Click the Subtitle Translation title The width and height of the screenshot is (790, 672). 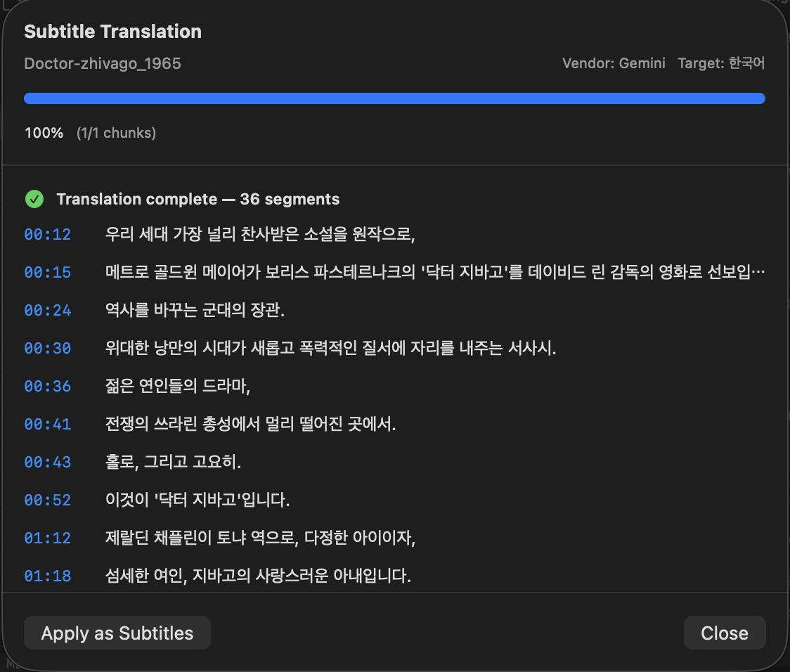(x=113, y=32)
